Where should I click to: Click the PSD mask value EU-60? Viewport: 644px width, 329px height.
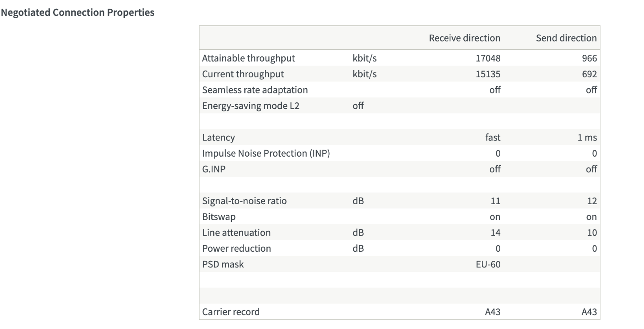point(488,264)
